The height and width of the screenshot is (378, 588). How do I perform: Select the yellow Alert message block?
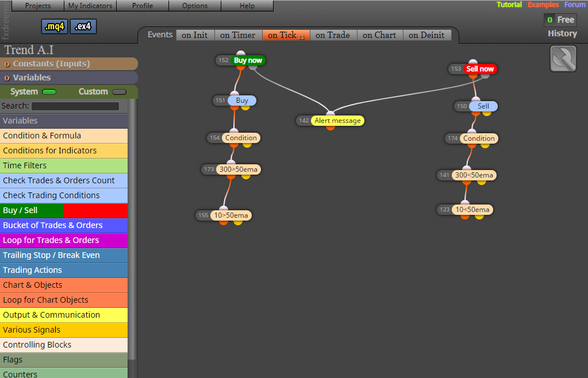[337, 121]
